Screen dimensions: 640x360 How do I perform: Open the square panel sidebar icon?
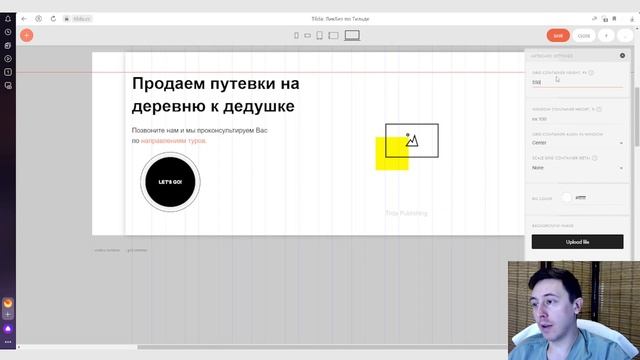click(x=8, y=72)
